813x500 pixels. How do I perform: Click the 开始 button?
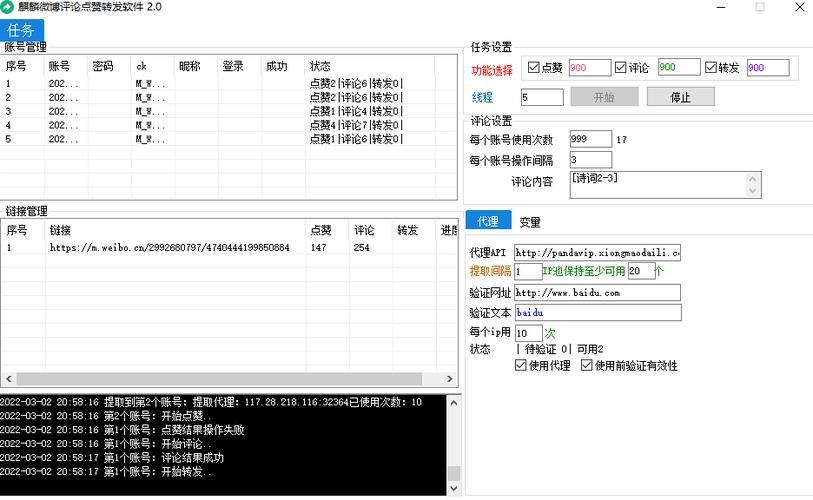click(x=604, y=97)
